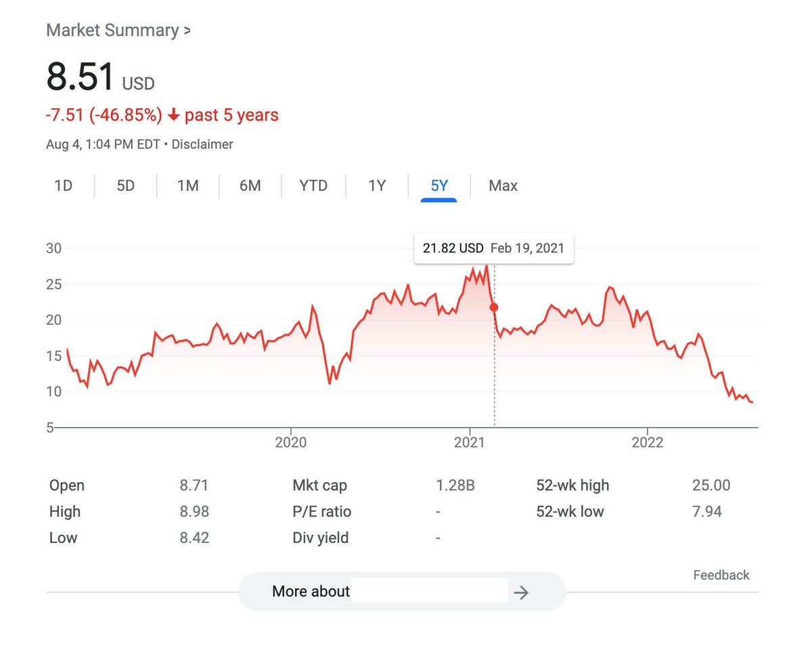
Task: Click the Open value 8.71
Action: tap(194, 485)
